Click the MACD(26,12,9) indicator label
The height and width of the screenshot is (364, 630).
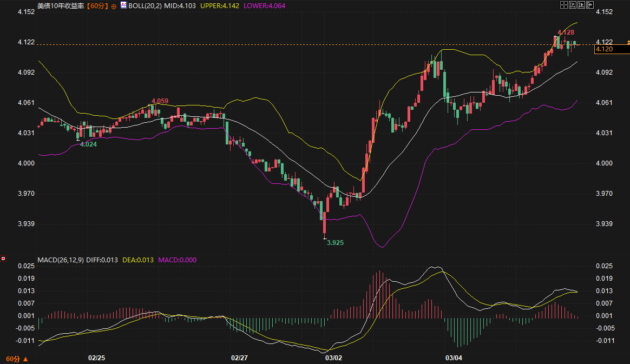coord(60,260)
